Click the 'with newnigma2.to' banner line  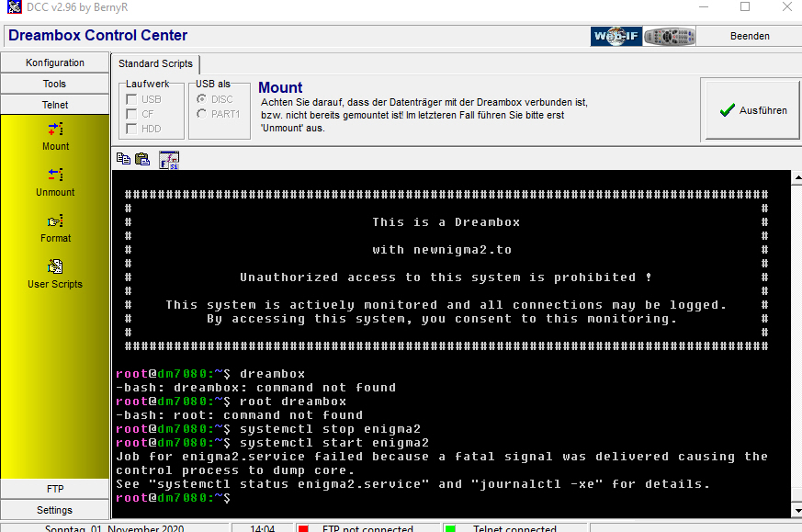[442, 250]
